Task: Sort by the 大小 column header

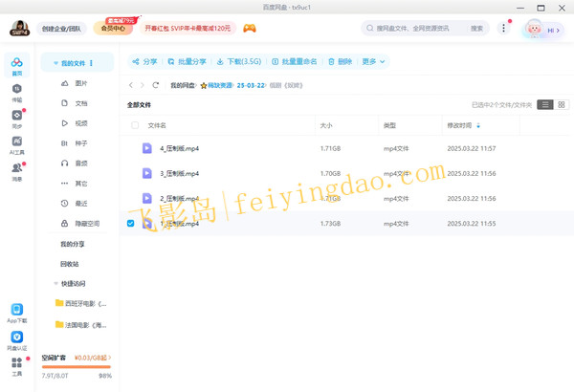Action: pyautogui.click(x=326, y=125)
